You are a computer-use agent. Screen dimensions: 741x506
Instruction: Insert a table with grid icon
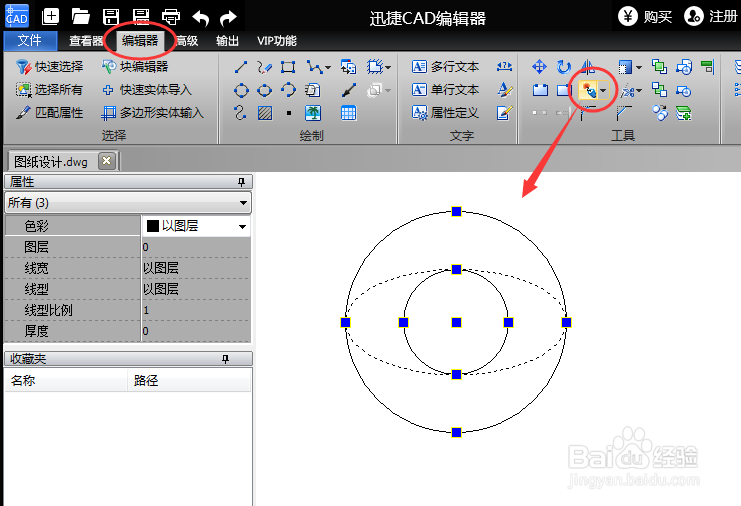pos(348,113)
